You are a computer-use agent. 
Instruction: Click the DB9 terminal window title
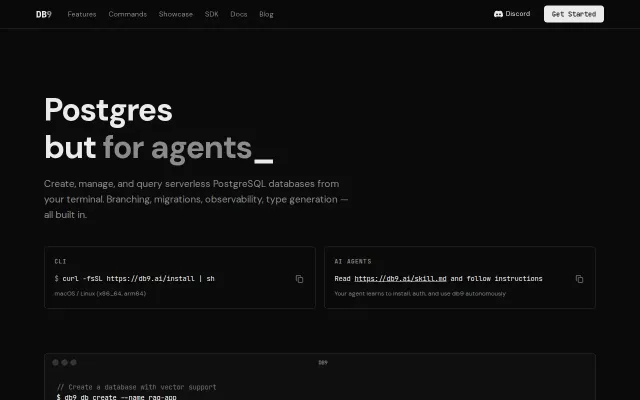(x=323, y=362)
